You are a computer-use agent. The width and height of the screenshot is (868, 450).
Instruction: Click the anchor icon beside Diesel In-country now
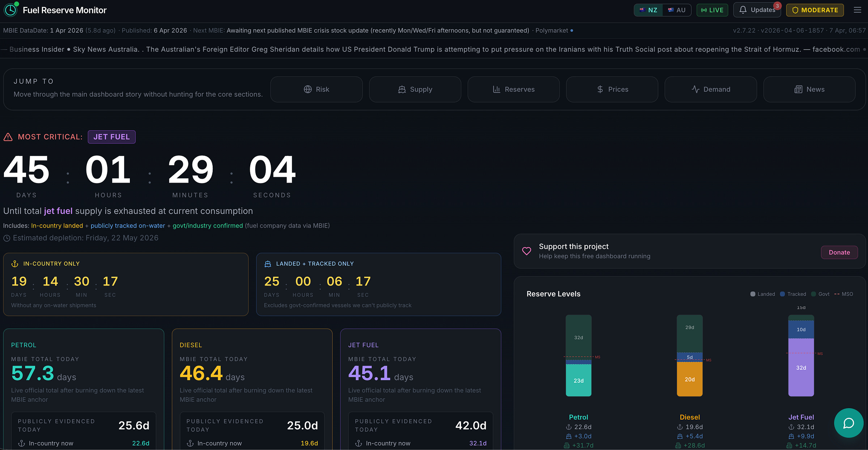190,443
